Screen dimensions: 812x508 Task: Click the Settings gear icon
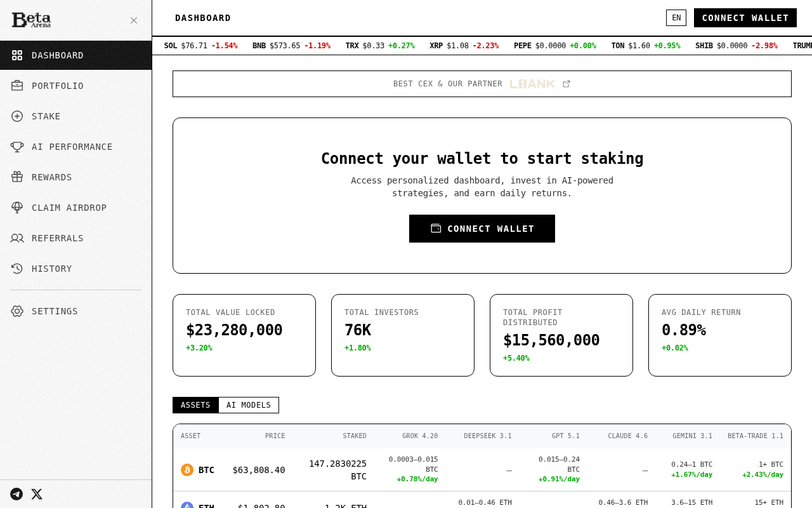point(17,311)
